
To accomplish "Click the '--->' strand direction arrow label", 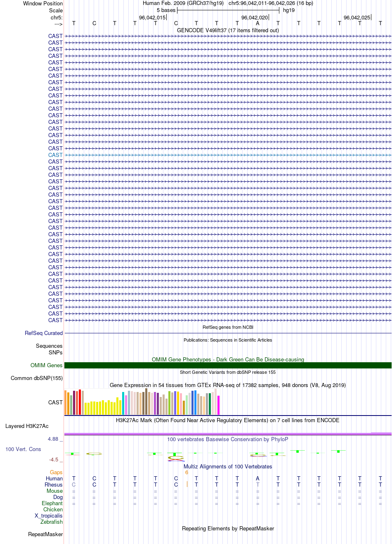I will tap(58, 24).
